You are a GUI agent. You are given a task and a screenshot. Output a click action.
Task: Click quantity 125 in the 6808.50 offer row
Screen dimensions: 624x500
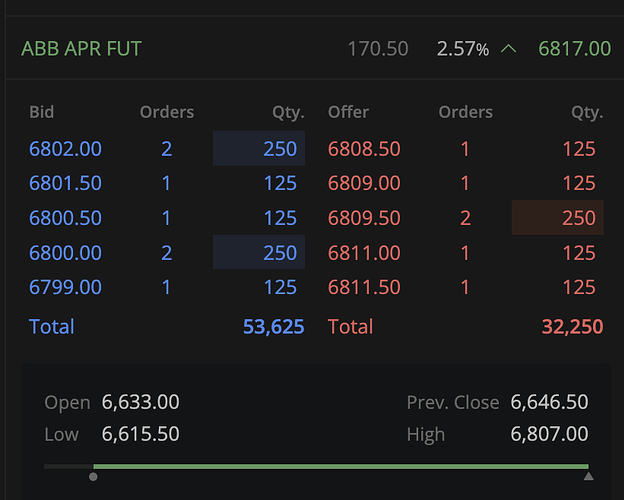pyautogui.click(x=579, y=149)
